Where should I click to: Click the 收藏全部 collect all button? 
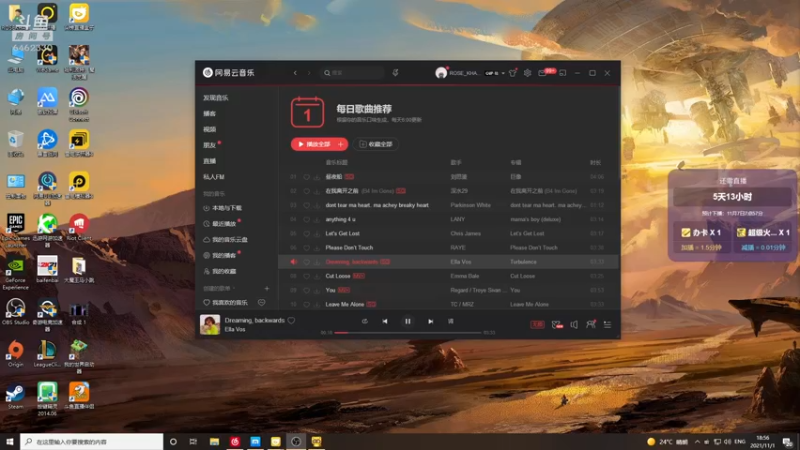pos(376,144)
